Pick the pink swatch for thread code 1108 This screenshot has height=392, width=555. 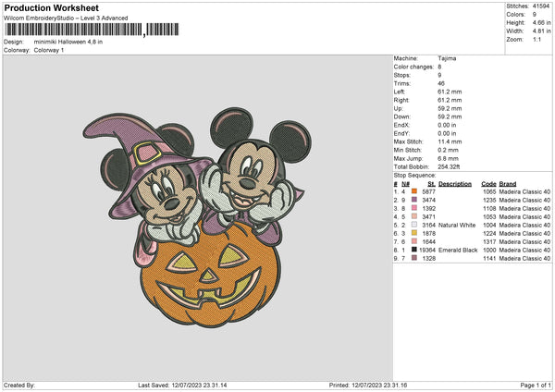[414, 208]
